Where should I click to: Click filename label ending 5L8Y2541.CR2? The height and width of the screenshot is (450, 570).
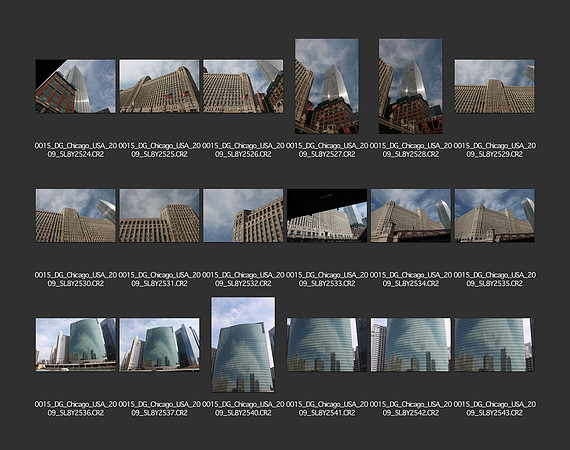tap(327, 409)
